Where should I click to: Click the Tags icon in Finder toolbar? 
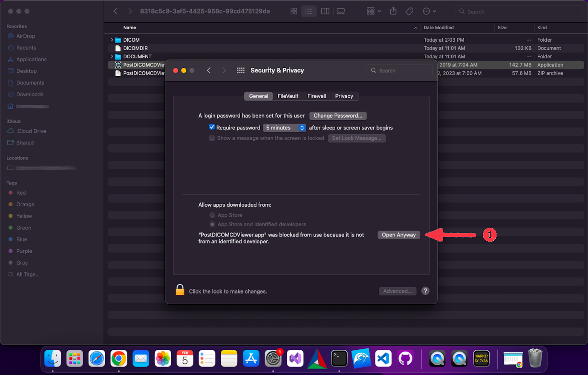tap(409, 11)
